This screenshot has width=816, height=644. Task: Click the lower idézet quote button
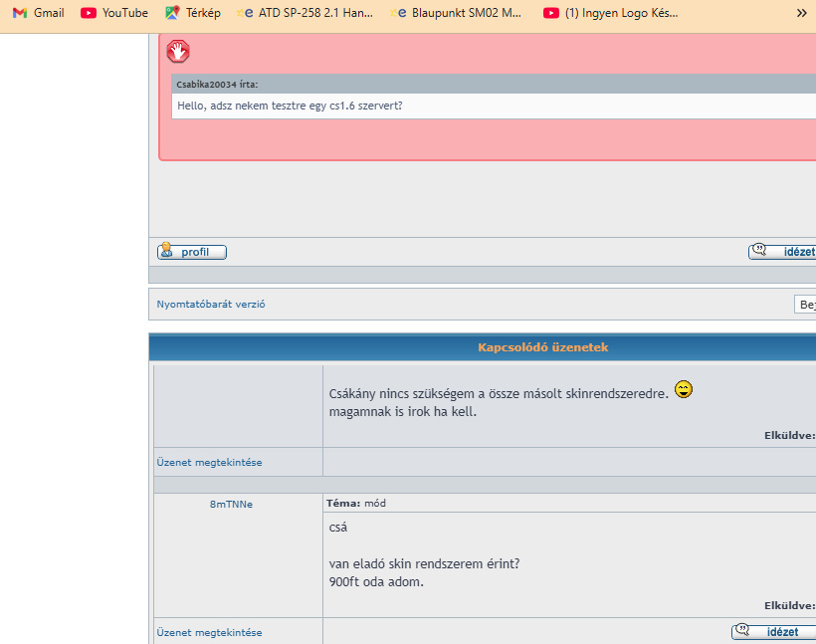click(774, 631)
